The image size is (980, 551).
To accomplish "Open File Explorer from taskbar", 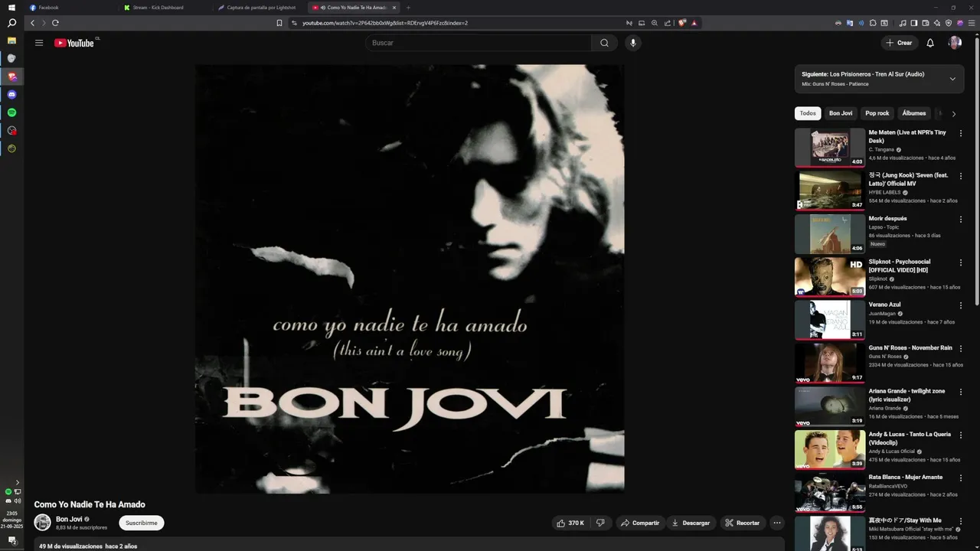I will pyautogui.click(x=11, y=41).
